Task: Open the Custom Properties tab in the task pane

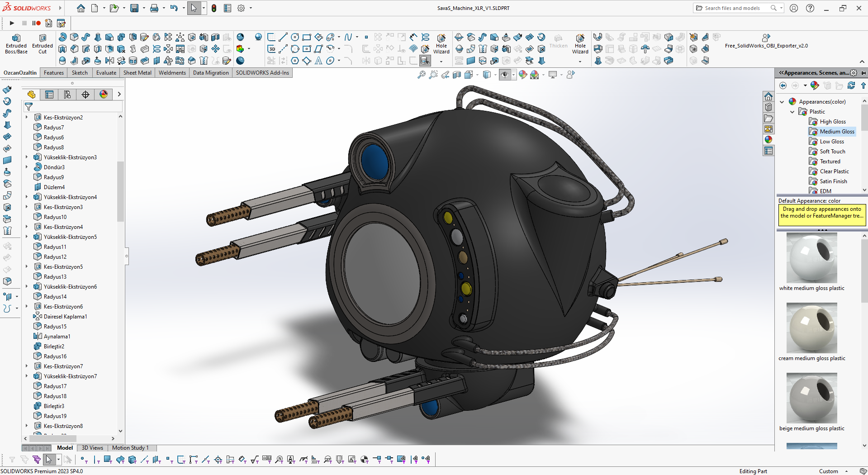Action: [768, 151]
